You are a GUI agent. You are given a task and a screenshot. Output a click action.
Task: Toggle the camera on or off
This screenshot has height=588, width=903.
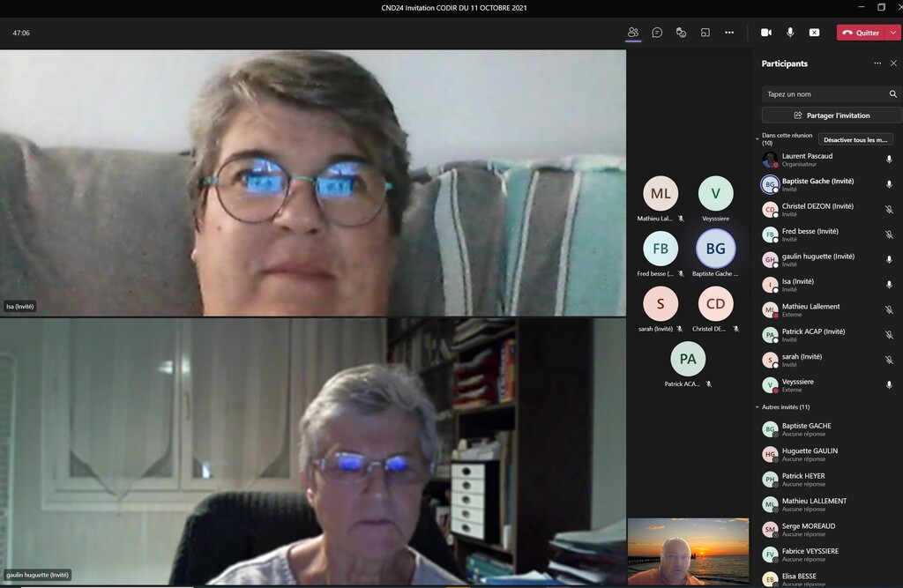tap(766, 33)
